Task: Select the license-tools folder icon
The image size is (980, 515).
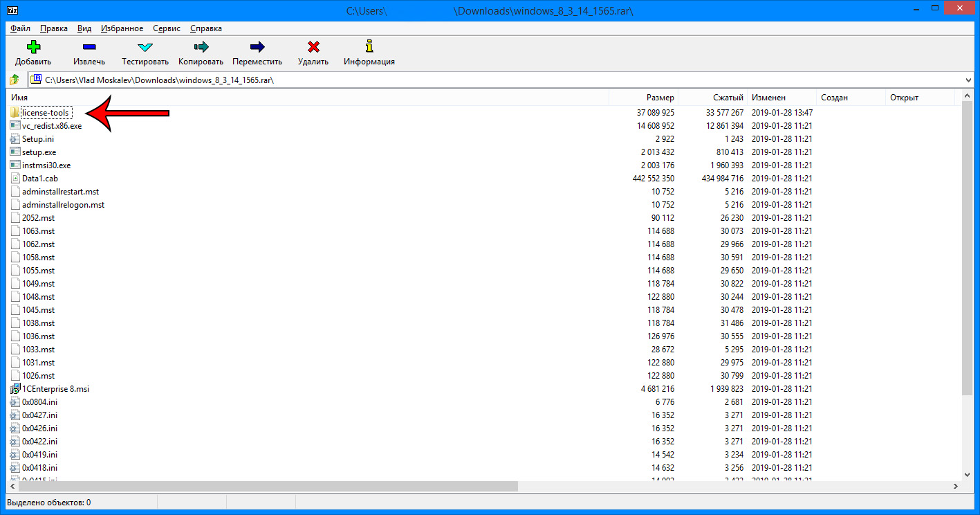Action: pos(15,112)
